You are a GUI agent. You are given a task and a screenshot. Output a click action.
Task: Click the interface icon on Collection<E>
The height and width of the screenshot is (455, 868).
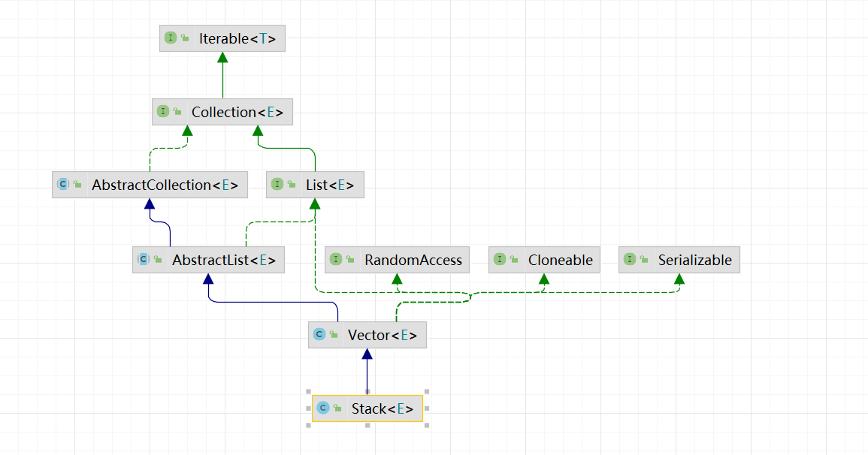163,111
